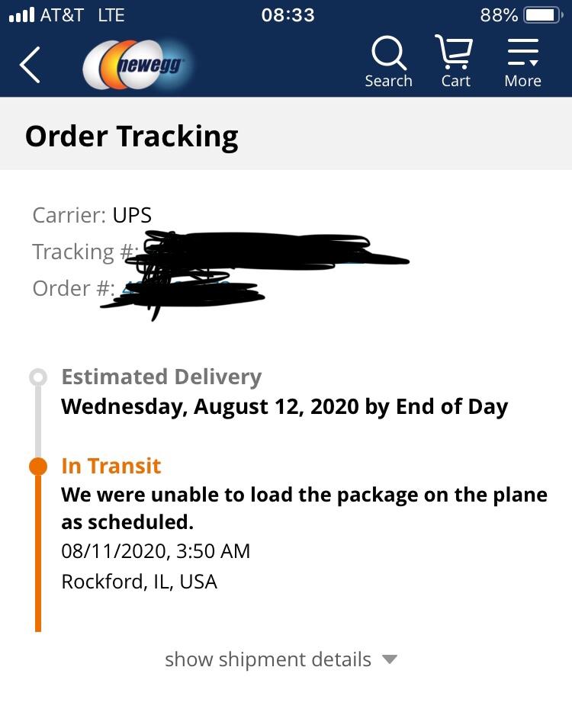Go back using the back arrow

click(30, 65)
